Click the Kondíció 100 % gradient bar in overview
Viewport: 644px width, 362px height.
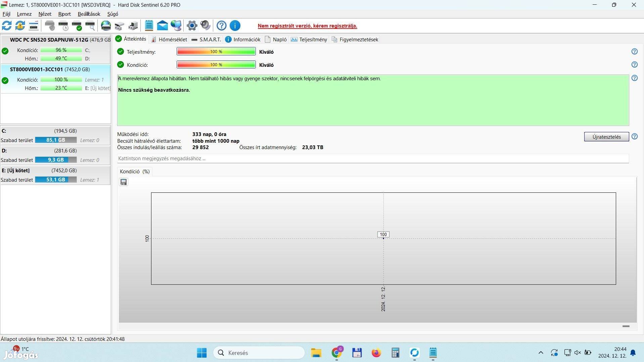pos(216,65)
